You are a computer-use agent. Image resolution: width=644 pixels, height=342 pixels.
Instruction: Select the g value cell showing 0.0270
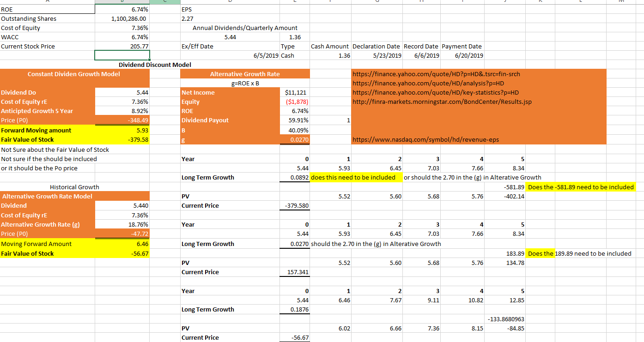(x=294, y=139)
